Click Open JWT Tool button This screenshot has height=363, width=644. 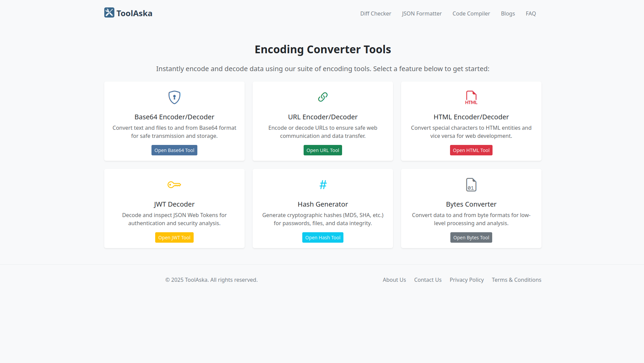coord(174,238)
